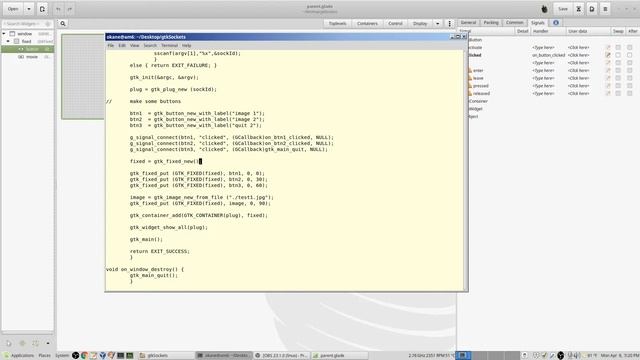Screen dimensions: 640x360
Task: Click the edit pencil icon in activate row
Action: pyautogui.click(x=608, y=47)
